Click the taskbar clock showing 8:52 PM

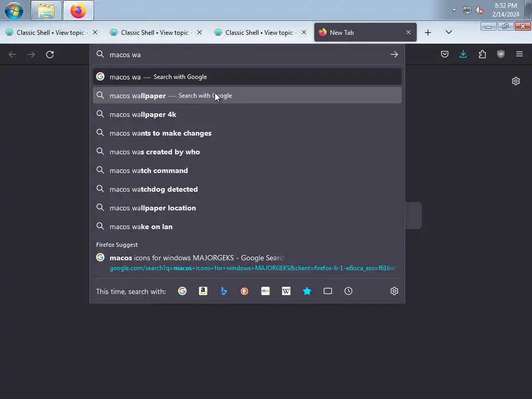click(x=506, y=10)
